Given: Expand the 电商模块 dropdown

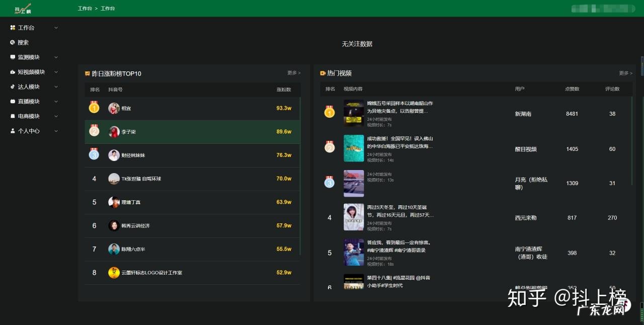Looking at the screenshot, I should (x=56, y=116).
